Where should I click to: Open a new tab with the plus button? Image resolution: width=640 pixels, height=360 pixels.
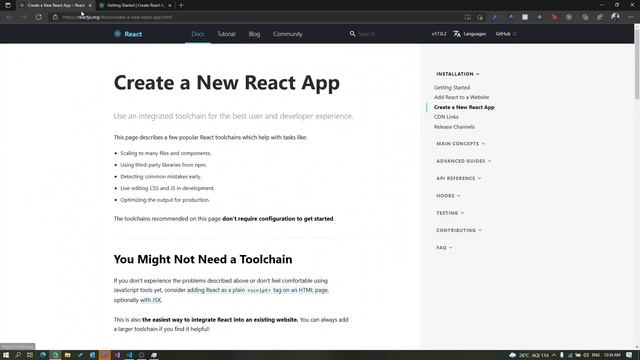(181, 5)
